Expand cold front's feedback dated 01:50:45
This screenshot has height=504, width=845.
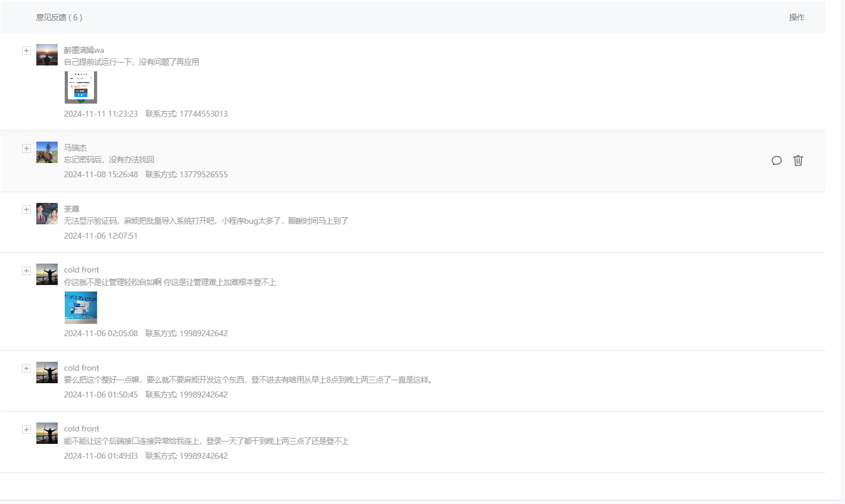tap(26, 368)
